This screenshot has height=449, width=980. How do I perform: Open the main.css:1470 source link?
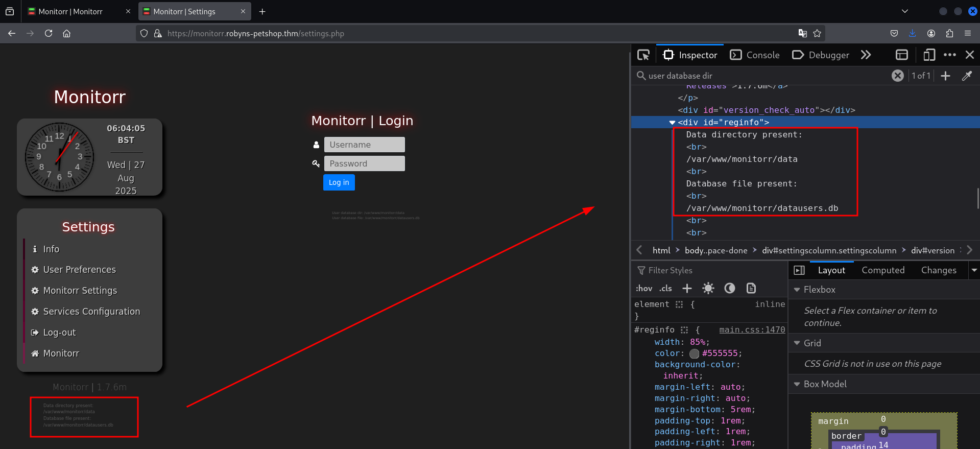[x=752, y=330]
